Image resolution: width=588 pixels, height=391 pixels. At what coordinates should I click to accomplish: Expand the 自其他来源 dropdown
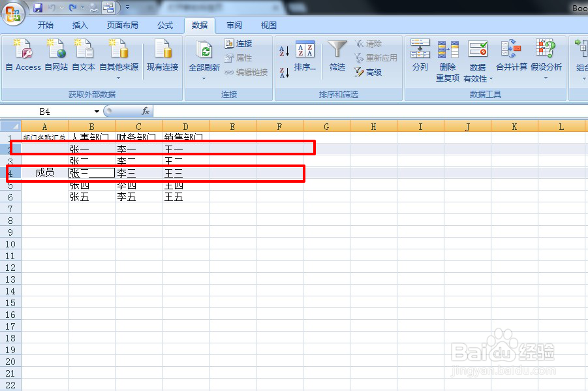[x=119, y=78]
